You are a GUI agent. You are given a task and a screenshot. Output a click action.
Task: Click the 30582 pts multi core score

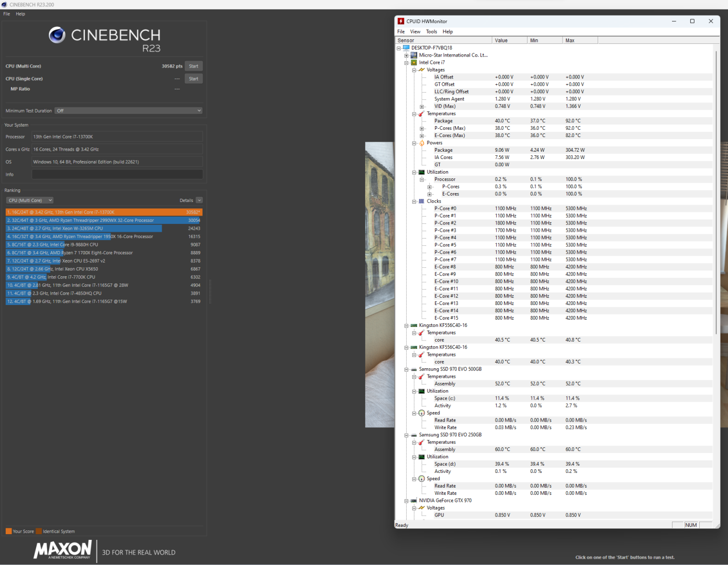click(172, 66)
